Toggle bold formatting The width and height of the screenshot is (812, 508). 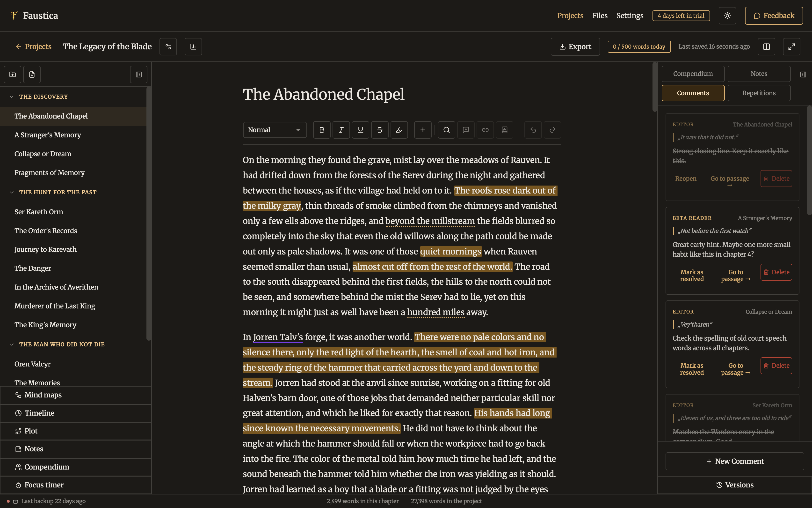pyautogui.click(x=322, y=130)
